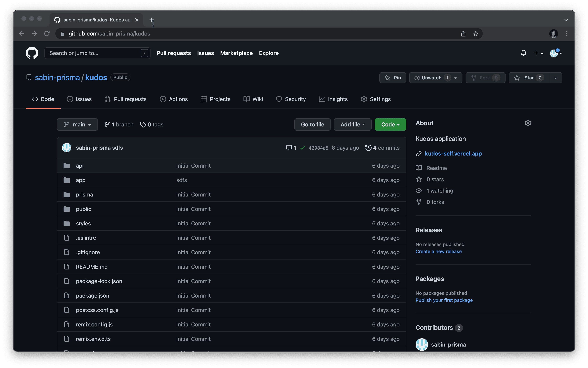Screen dimensions: 588x368
Task: Open the kudos-self.vercel.app link
Action: (453, 154)
